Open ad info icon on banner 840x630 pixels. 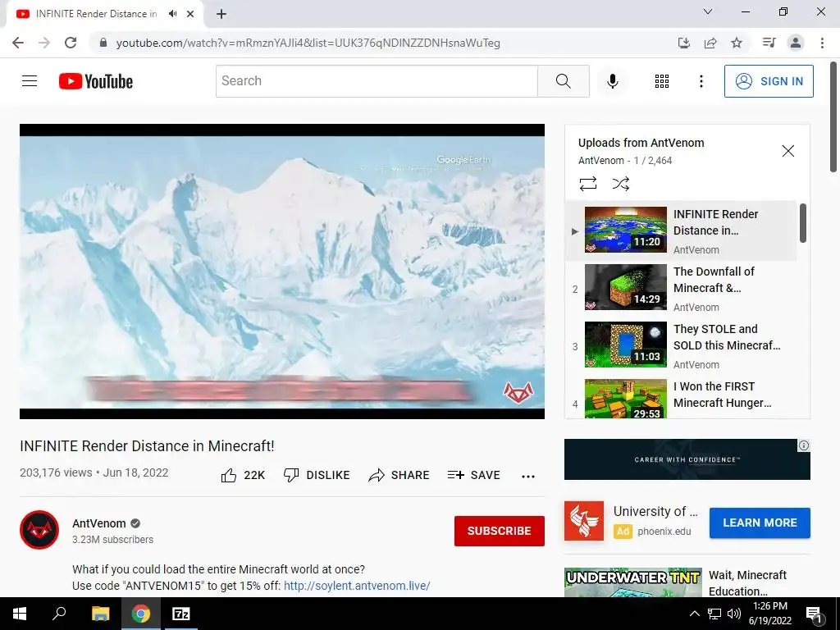click(804, 445)
